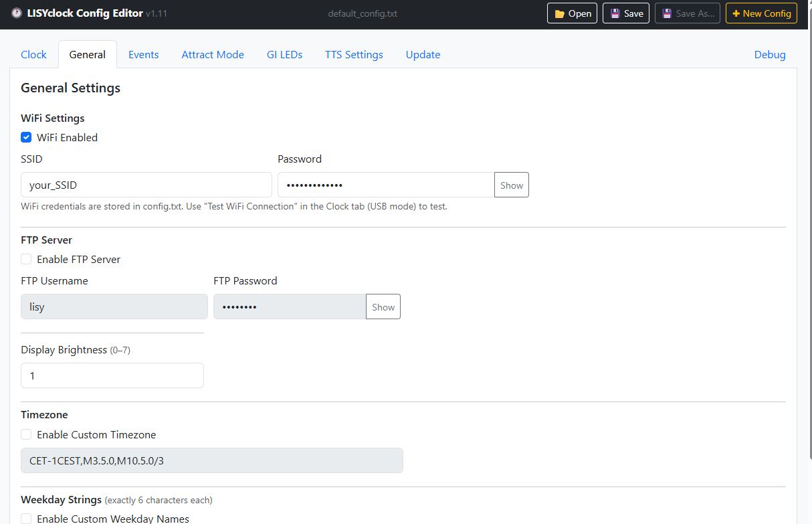Reveal the FTP password with Show
812x524 pixels.
tap(383, 307)
